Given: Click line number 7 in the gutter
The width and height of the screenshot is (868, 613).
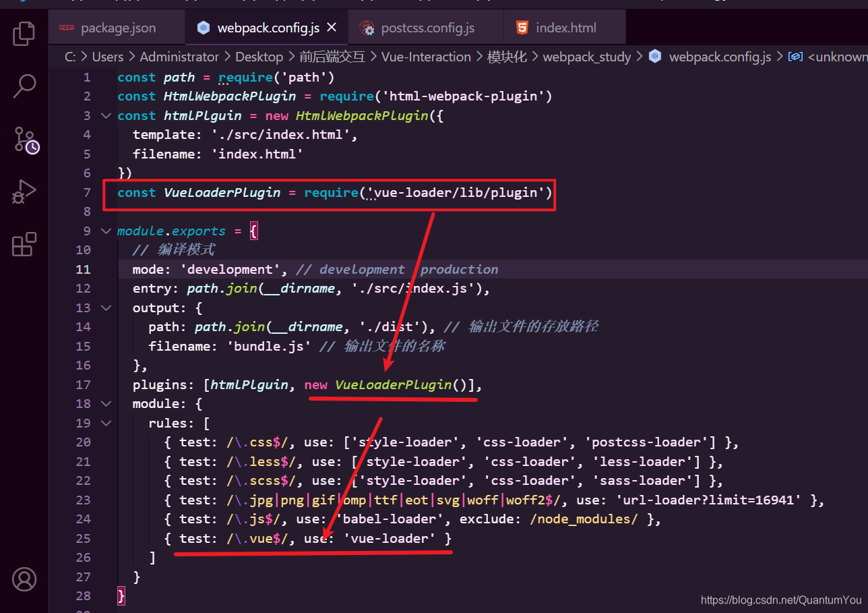Looking at the screenshot, I should (86, 192).
